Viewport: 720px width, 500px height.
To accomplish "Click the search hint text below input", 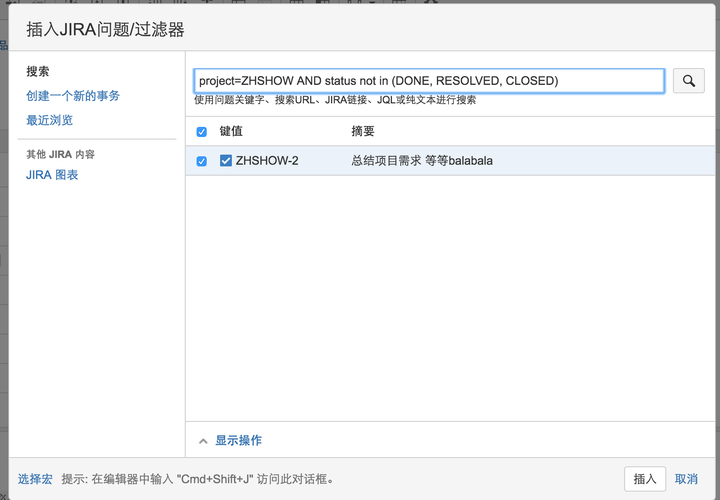I will click(335, 100).
